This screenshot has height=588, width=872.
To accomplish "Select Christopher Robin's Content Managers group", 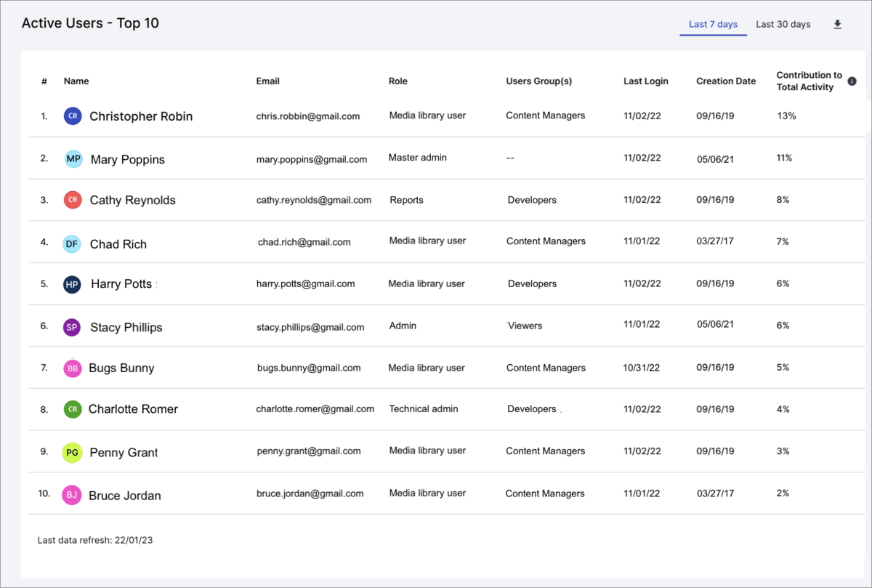I will [546, 116].
